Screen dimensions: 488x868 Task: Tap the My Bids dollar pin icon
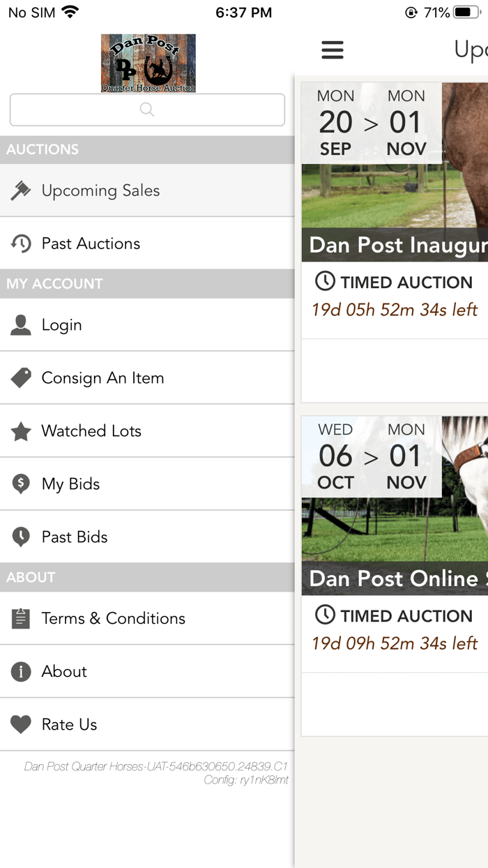pos(22,484)
